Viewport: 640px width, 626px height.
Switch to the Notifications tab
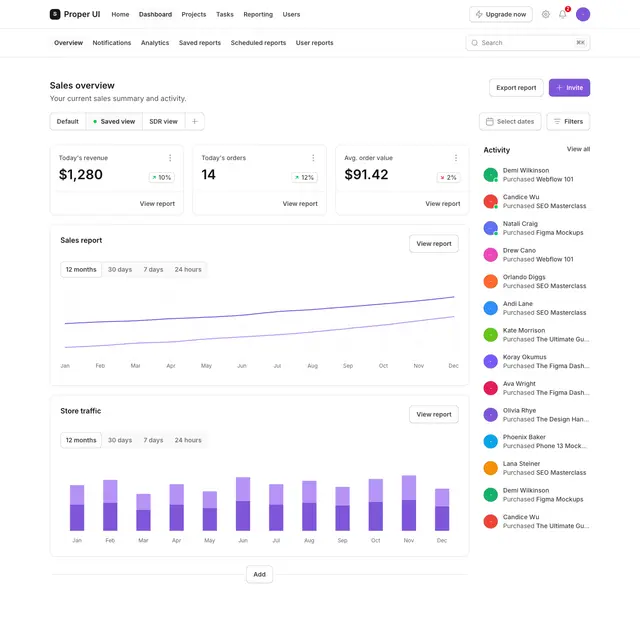tap(112, 42)
